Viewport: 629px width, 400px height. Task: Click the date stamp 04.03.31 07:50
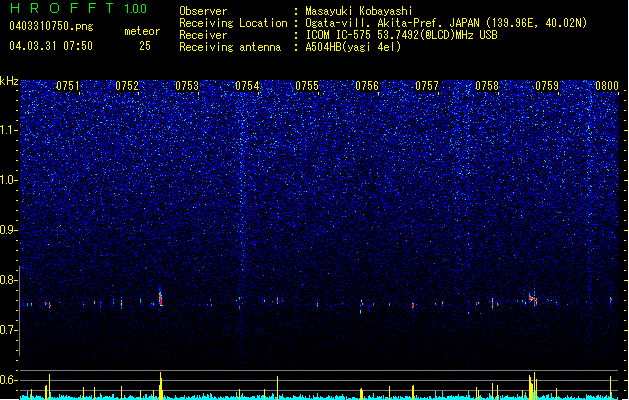point(51,46)
